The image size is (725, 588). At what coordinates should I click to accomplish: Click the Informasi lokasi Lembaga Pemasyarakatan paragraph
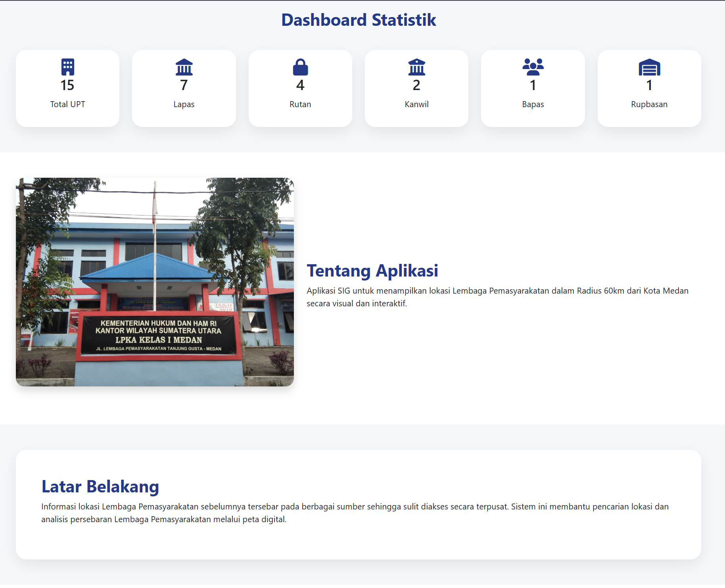pyautogui.click(x=355, y=513)
